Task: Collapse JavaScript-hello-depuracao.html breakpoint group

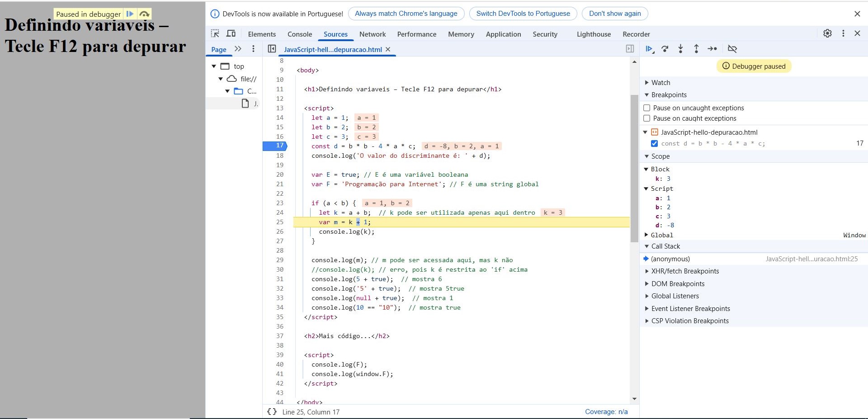Action: click(646, 132)
